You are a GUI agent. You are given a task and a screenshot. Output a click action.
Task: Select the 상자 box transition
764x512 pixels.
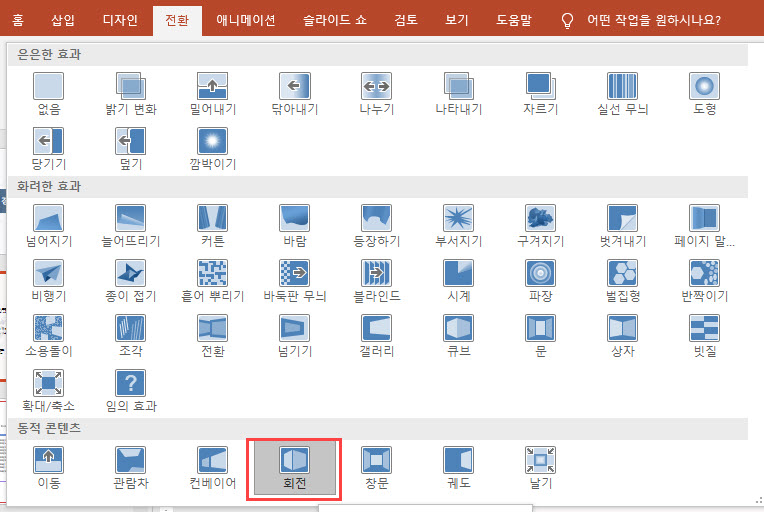click(x=622, y=336)
